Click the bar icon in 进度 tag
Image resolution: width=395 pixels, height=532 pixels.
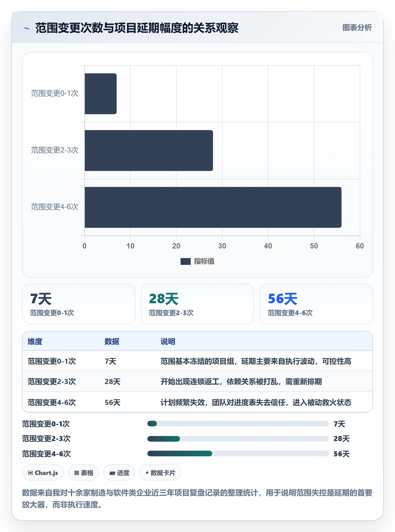tap(112, 473)
